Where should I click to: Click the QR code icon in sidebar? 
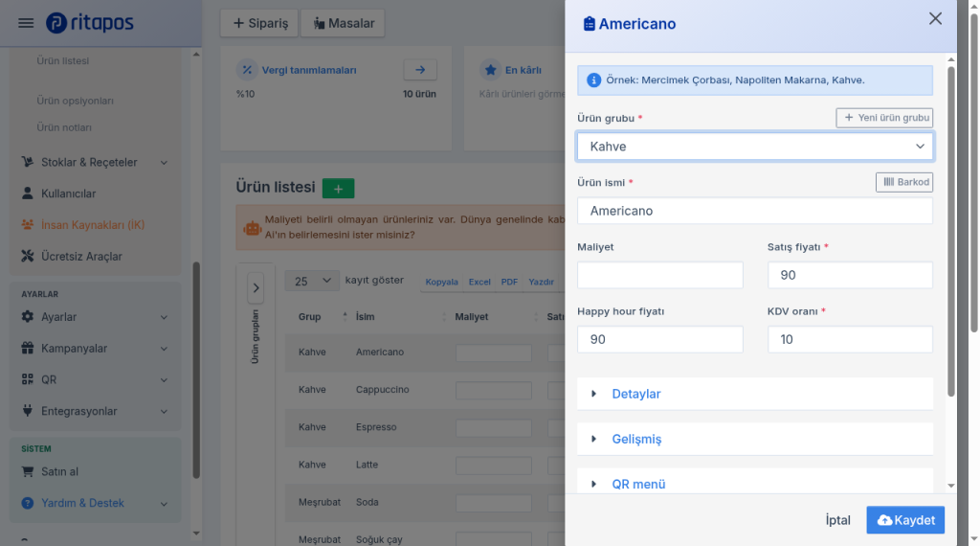(x=28, y=379)
